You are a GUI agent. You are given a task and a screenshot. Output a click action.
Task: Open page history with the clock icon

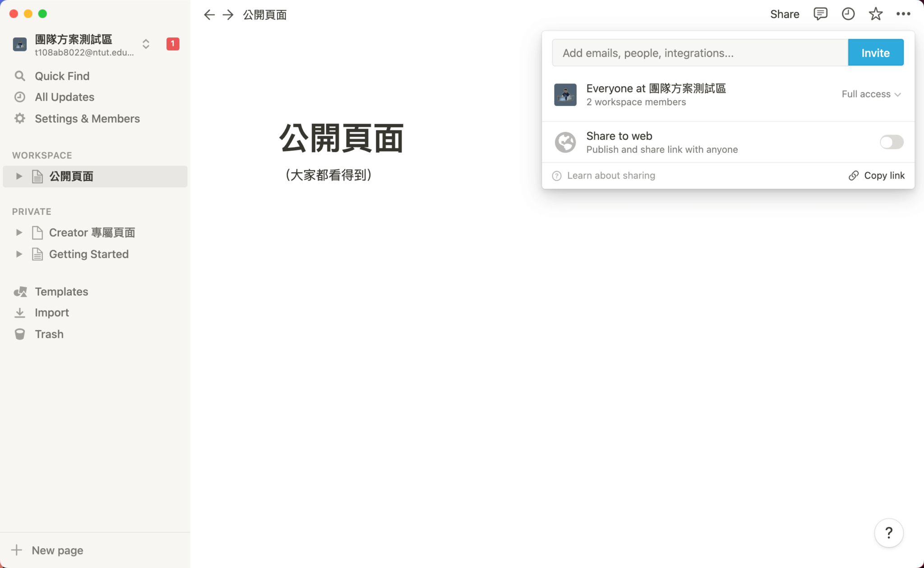click(847, 14)
